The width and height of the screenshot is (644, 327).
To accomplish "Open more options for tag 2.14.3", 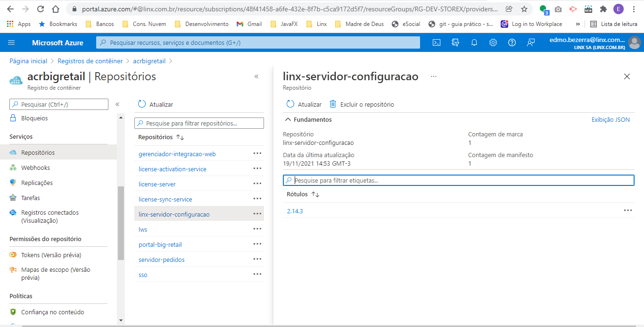I will (x=627, y=211).
